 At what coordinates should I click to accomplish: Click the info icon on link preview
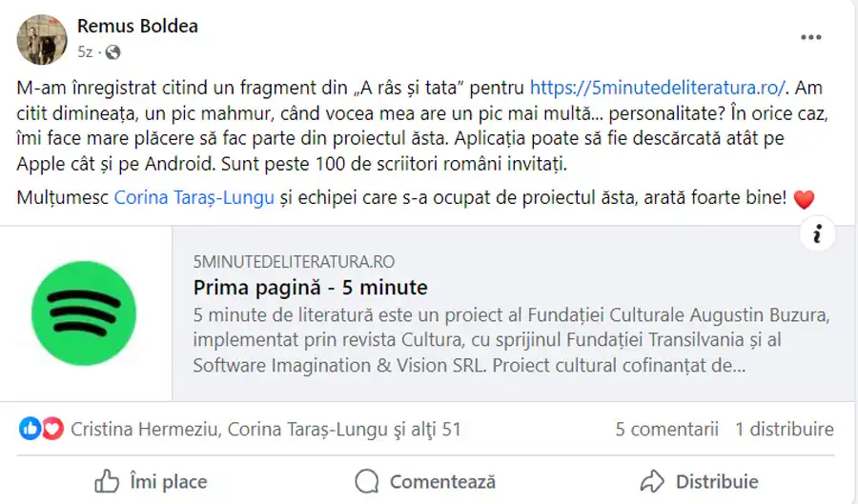(x=817, y=233)
